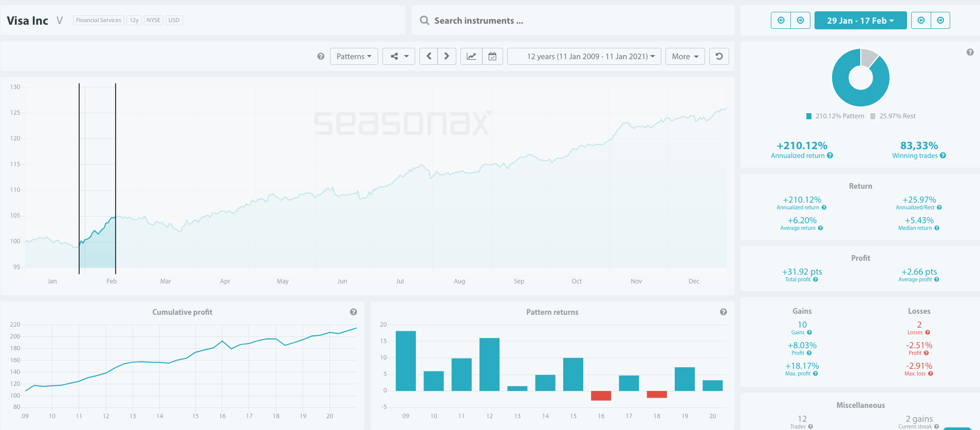
Task: Click the +6.20% Average return value
Action: (x=802, y=220)
